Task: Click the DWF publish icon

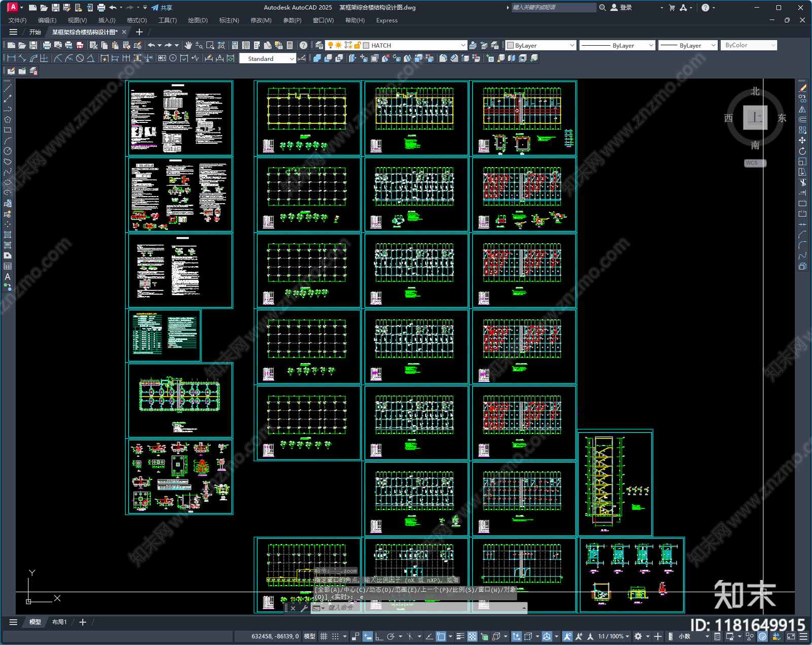Action: coord(80,45)
